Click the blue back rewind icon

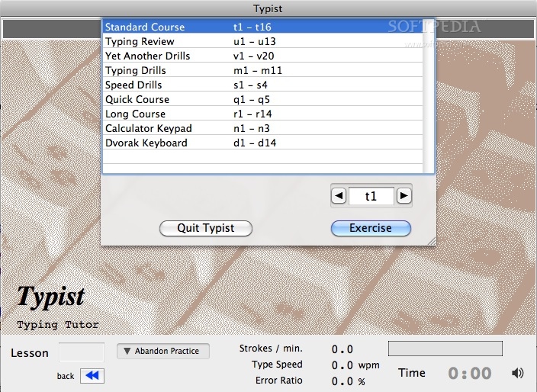coord(92,375)
